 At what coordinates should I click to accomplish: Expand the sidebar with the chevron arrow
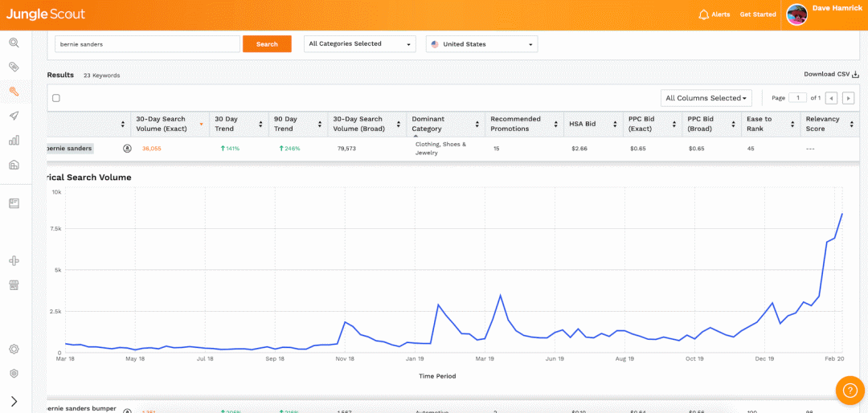coord(14,401)
